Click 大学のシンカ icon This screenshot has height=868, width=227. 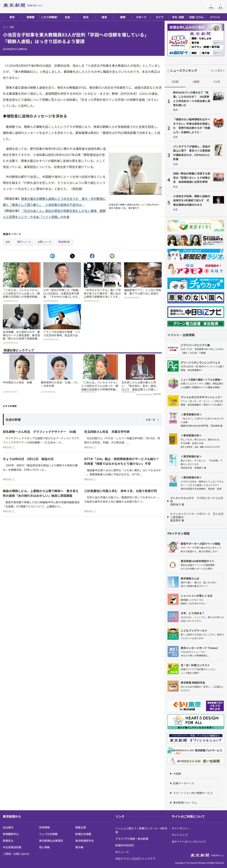[x=173, y=617]
